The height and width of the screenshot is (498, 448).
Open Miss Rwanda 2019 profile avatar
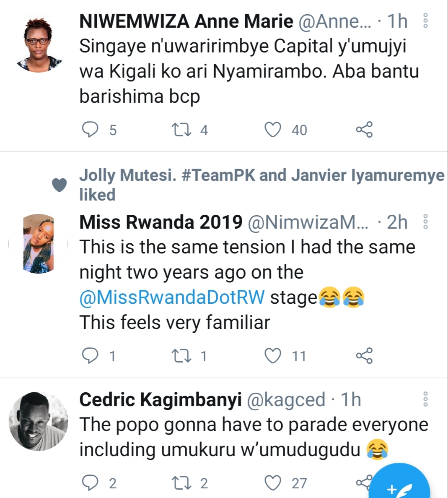tap(39, 244)
